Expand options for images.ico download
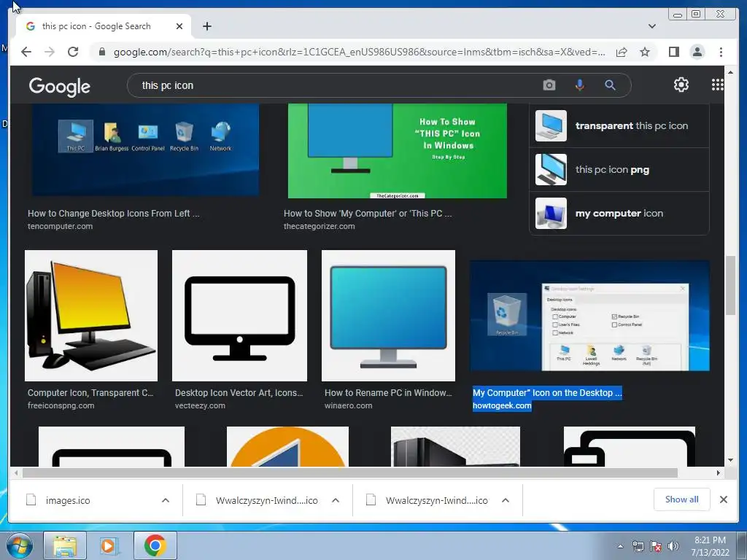 coord(166,500)
